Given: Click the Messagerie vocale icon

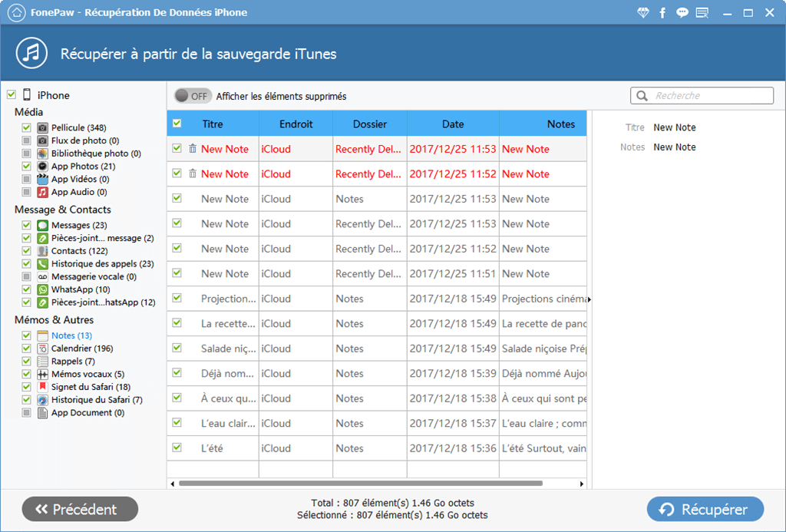Looking at the screenshot, I should pos(43,277).
